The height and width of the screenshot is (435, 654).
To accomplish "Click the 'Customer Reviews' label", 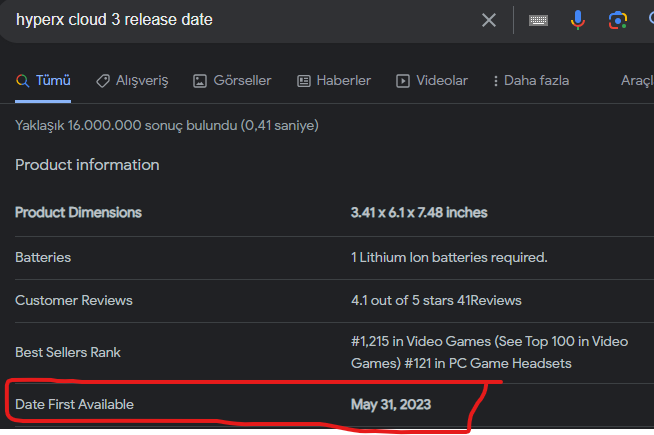I will (x=74, y=300).
